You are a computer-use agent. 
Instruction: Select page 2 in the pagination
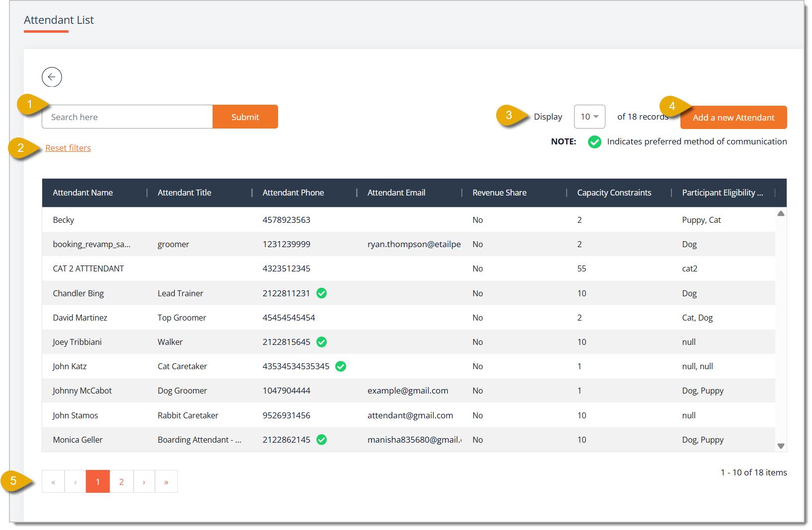click(121, 482)
